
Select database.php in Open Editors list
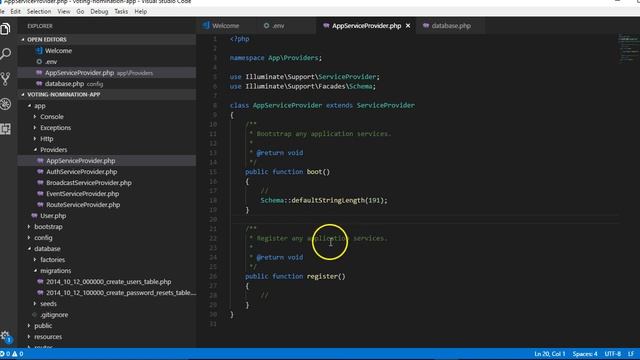coord(107,84)
